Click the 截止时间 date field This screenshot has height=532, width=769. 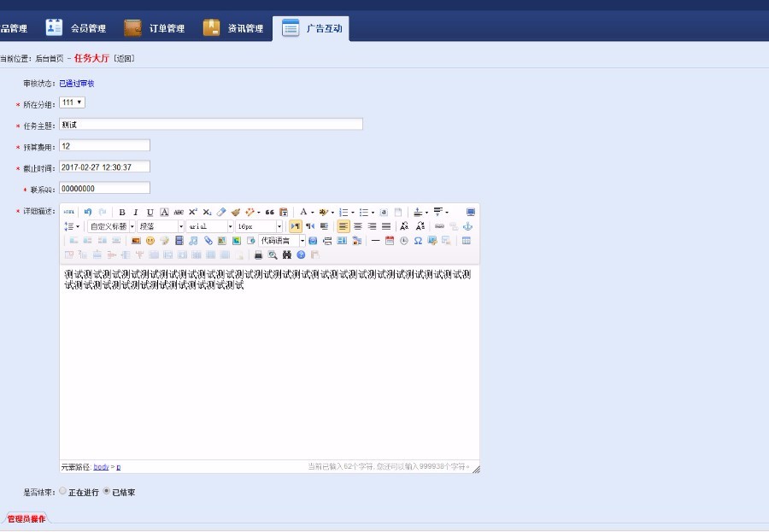pos(104,167)
